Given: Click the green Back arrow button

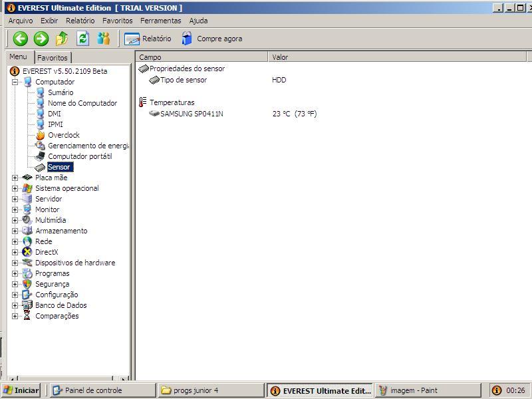Looking at the screenshot, I should 21,39.
